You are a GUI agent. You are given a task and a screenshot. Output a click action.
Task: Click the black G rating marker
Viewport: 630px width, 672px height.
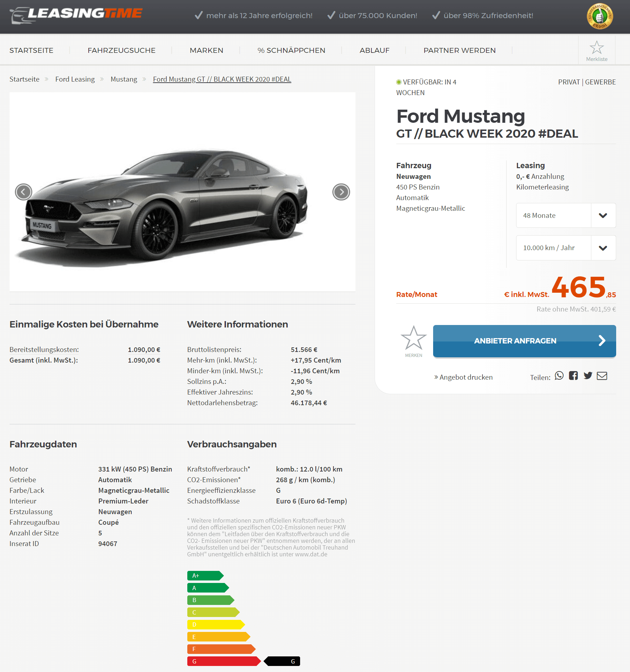coord(282,661)
